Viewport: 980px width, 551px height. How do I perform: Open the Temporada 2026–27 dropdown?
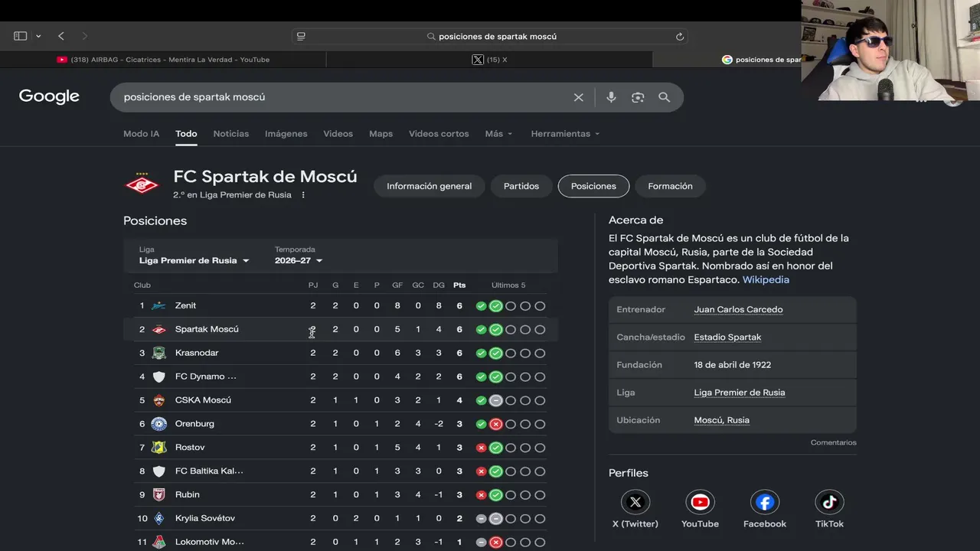click(299, 260)
